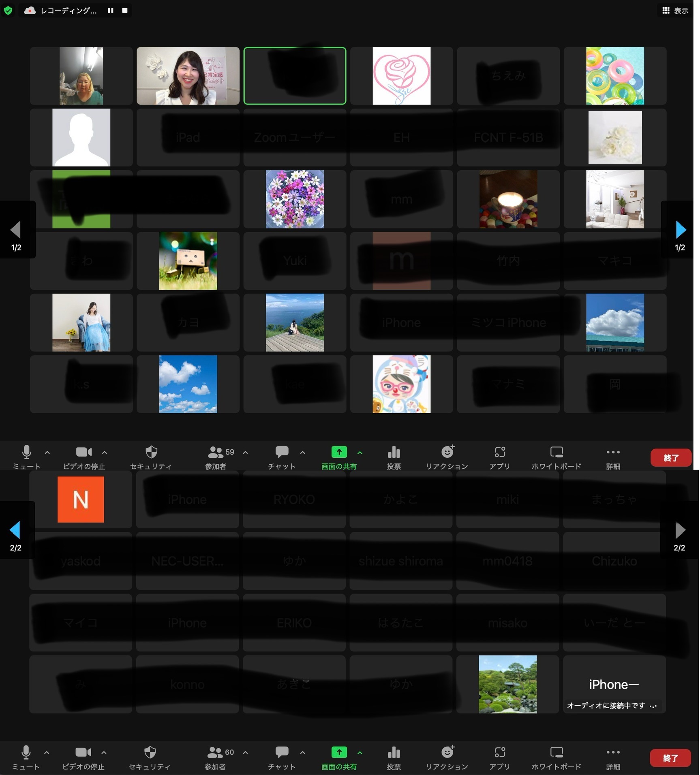This screenshot has width=700, height=775.
Task: Expand video options arrow beside upper ビデオの停止
Action: pyautogui.click(x=105, y=452)
